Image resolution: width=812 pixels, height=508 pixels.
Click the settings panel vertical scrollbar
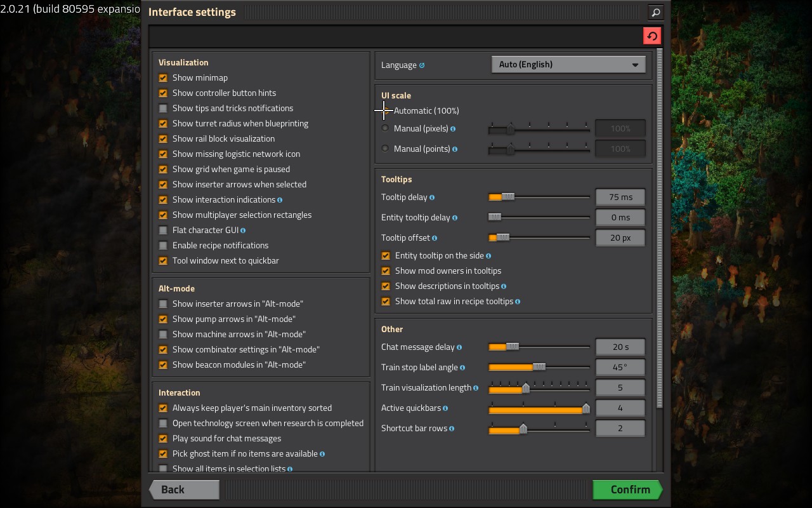click(660, 229)
